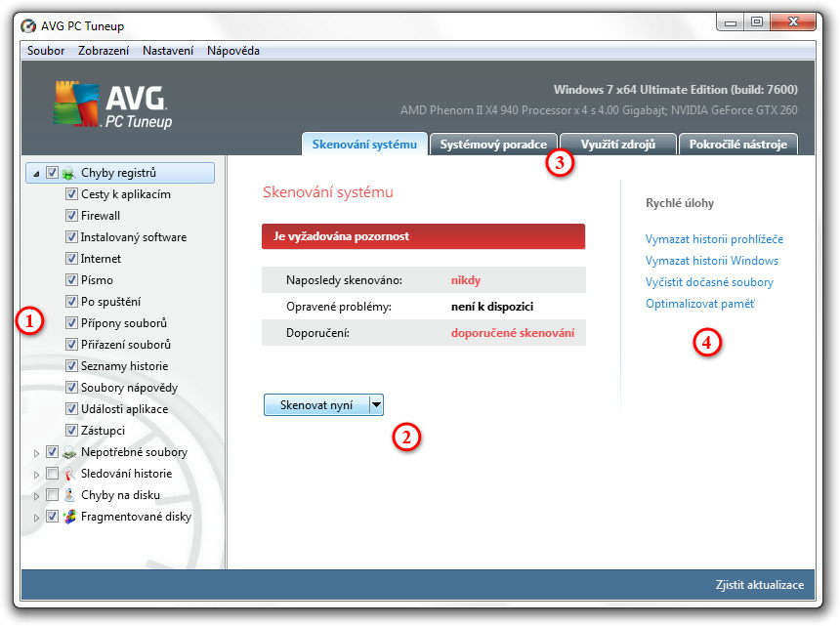Uncheck Události aplikace checkbox
Screen dimensions: 840x626
[71, 408]
